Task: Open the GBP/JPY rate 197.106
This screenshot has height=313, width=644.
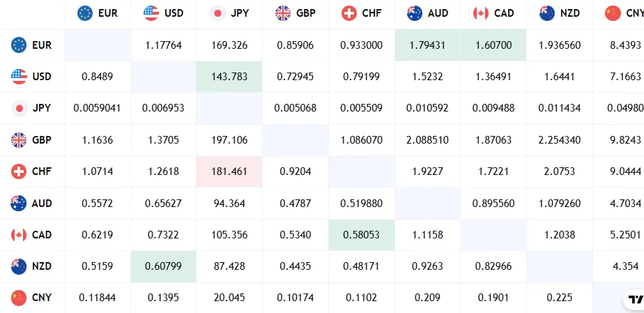Action: click(229, 140)
